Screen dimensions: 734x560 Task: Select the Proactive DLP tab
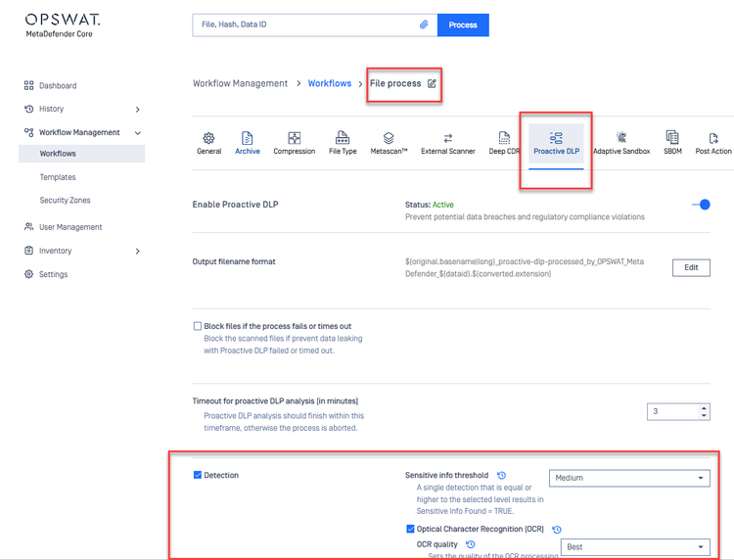coord(556,143)
